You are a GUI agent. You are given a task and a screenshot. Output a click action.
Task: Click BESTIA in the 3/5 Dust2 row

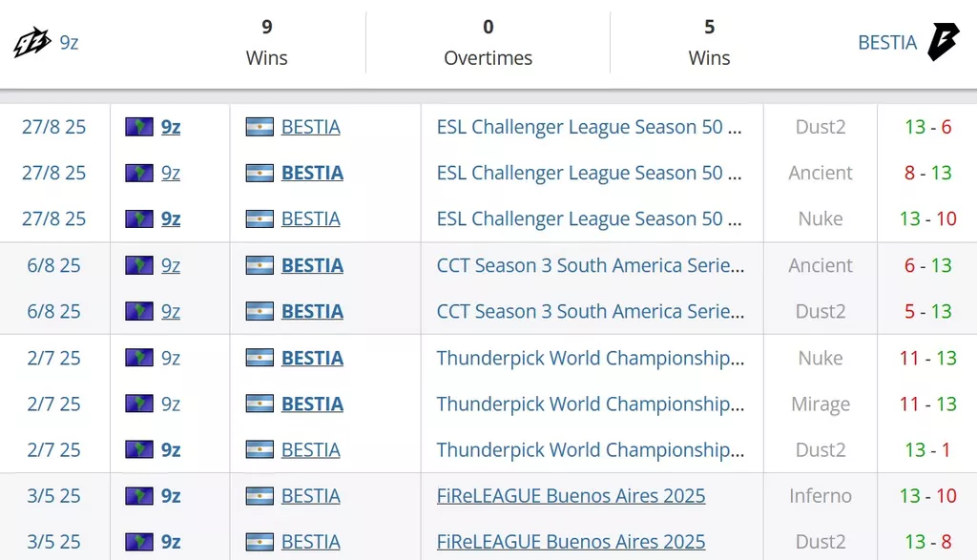310,542
